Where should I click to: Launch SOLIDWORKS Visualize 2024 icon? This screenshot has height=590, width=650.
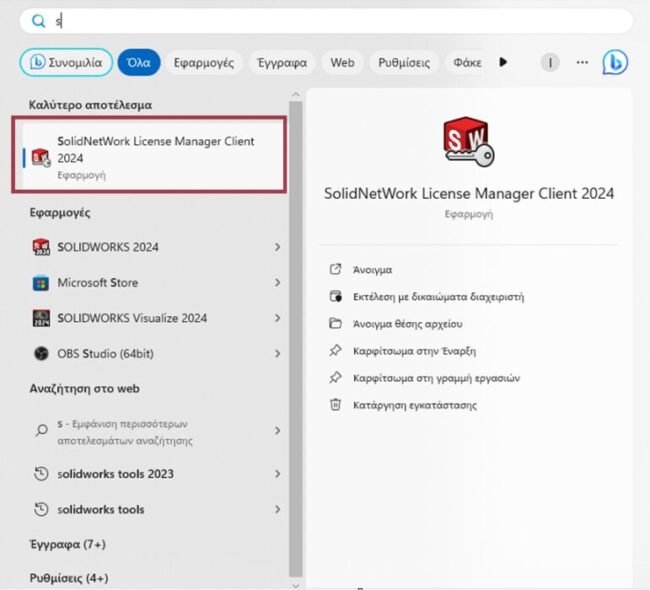pos(41,319)
